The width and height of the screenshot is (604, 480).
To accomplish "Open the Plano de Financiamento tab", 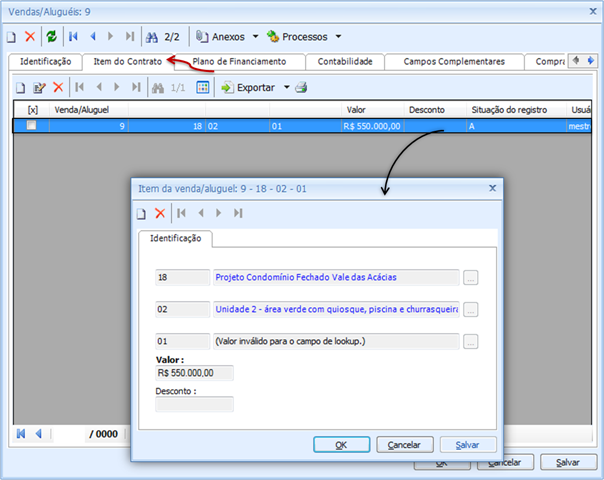I will point(239,62).
